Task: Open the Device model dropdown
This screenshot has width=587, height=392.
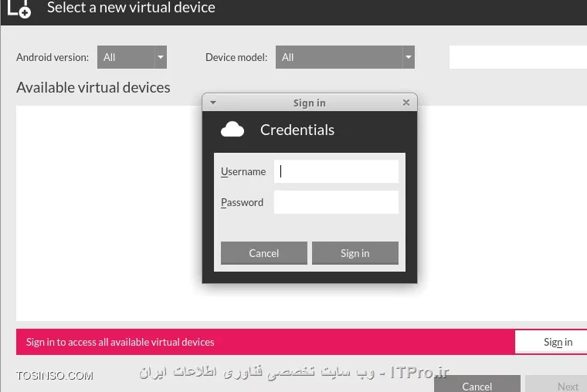Action: [x=345, y=57]
